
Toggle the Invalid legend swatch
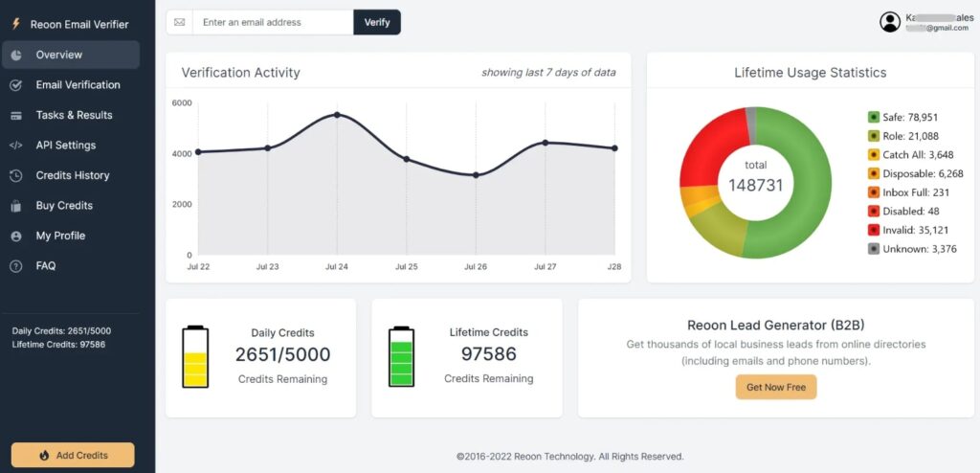(873, 230)
